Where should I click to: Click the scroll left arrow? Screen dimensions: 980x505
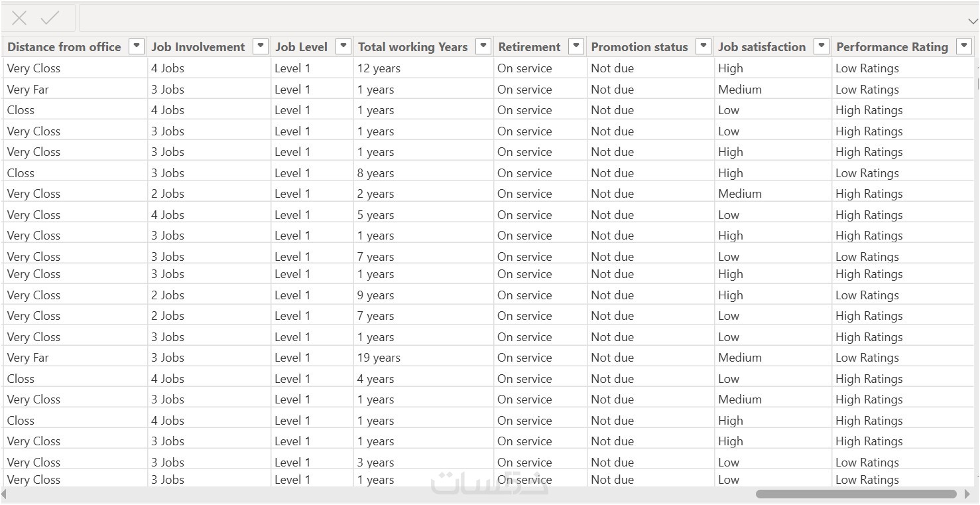click(5, 494)
